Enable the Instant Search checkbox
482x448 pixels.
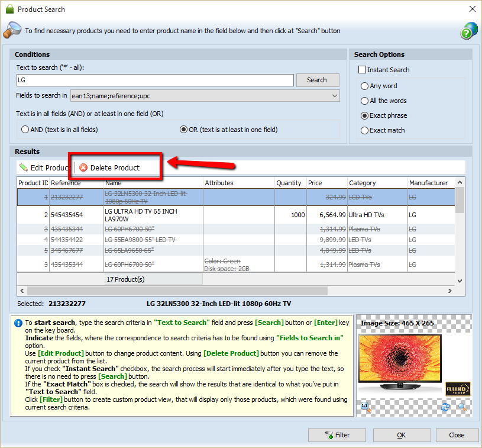363,70
